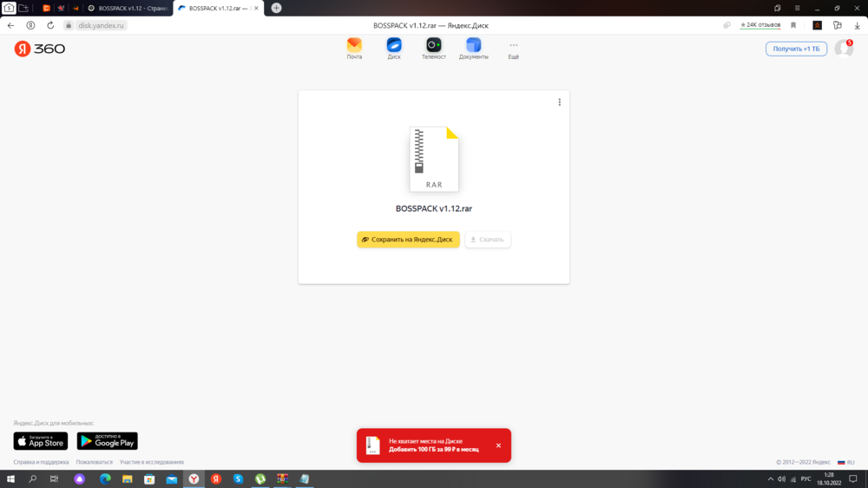Open the browser downloads arrow icon

click(x=857, y=25)
